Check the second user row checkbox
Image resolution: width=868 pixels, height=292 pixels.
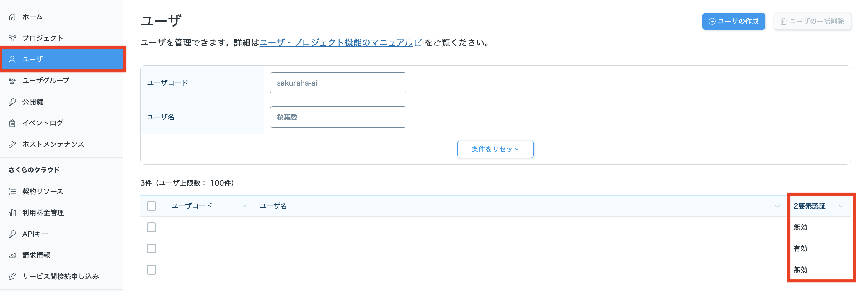pos(152,249)
